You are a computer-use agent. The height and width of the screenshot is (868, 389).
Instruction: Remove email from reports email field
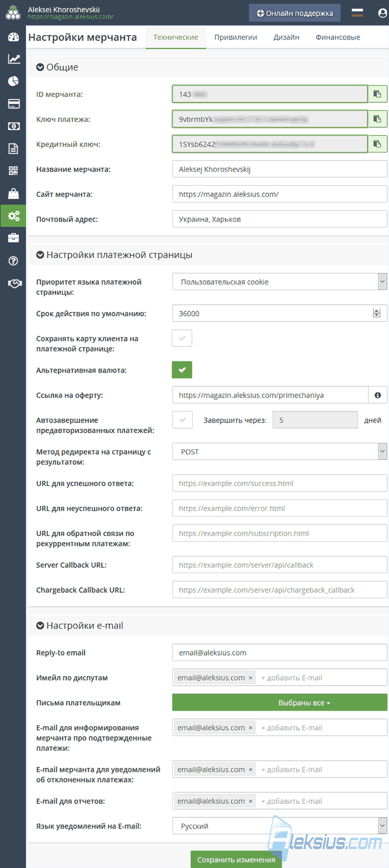pos(251,801)
